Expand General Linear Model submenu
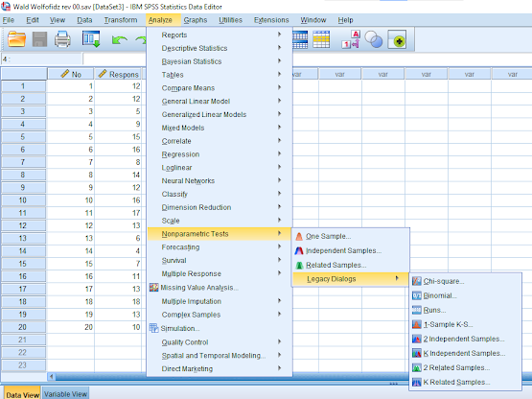The width and height of the screenshot is (532, 399). [x=220, y=102]
